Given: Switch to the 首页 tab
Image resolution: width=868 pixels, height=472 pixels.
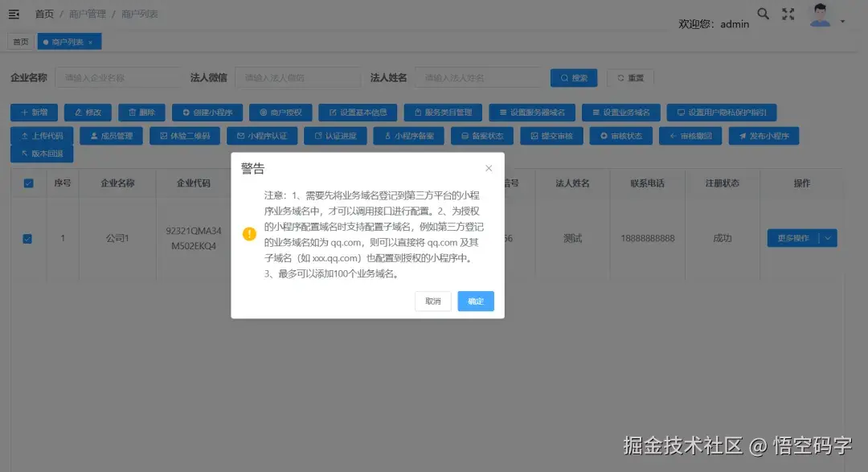Looking at the screenshot, I should (20, 41).
